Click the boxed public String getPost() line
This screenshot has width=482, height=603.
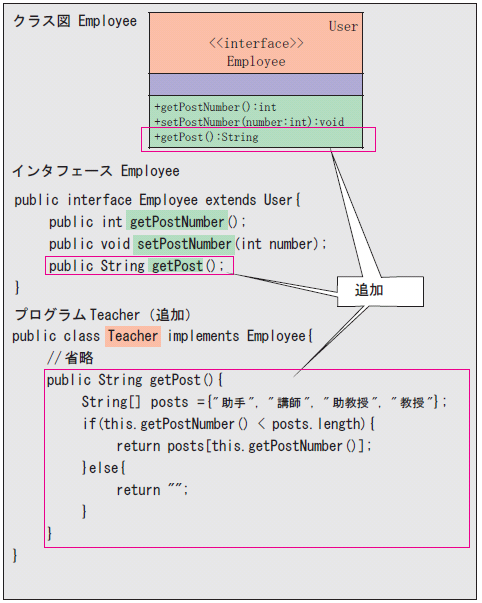139,266
